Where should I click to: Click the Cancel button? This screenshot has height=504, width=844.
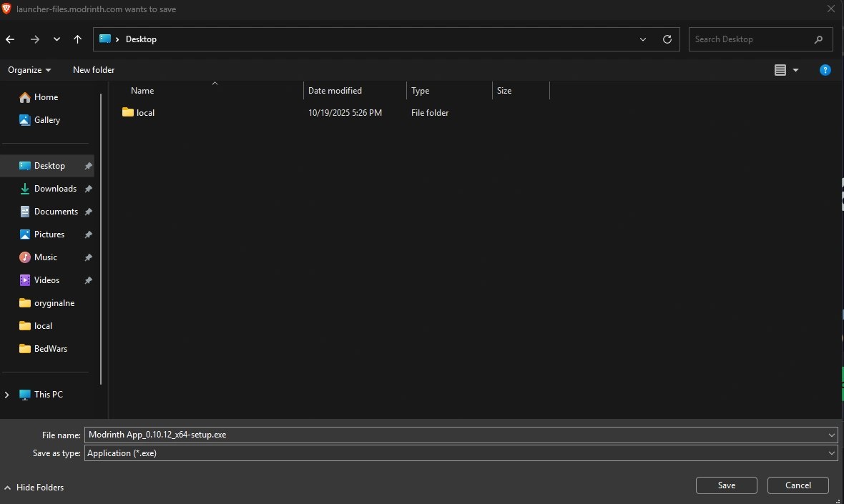coord(798,485)
